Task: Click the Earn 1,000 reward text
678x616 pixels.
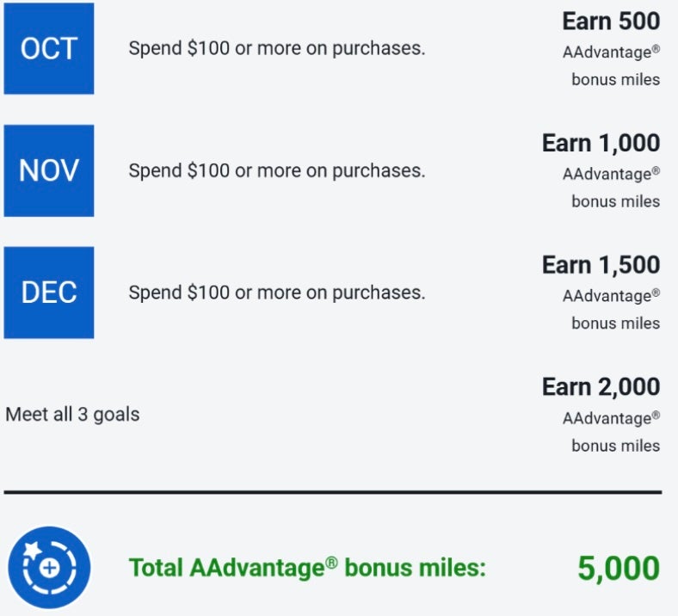Action: click(x=601, y=143)
